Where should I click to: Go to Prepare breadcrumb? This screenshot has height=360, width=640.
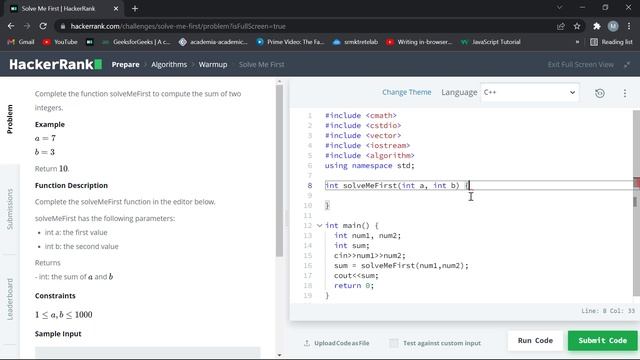click(x=125, y=64)
